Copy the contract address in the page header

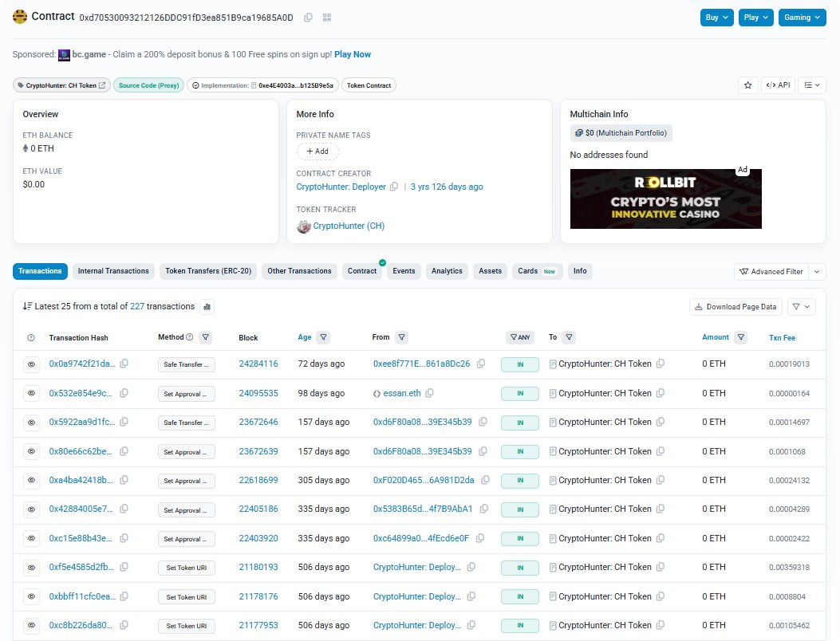[308, 18]
